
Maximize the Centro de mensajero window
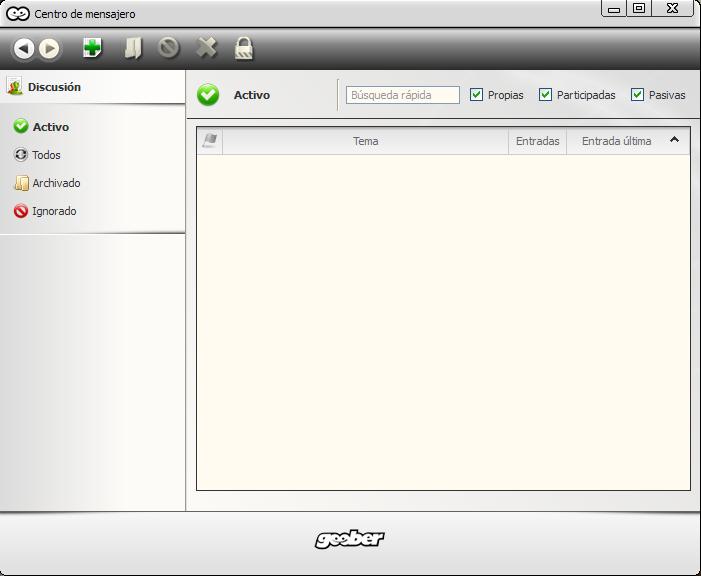click(639, 8)
